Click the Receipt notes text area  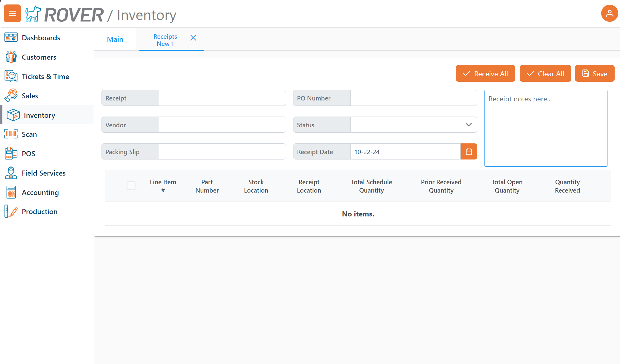pyautogui.click(x=546, y=128)
